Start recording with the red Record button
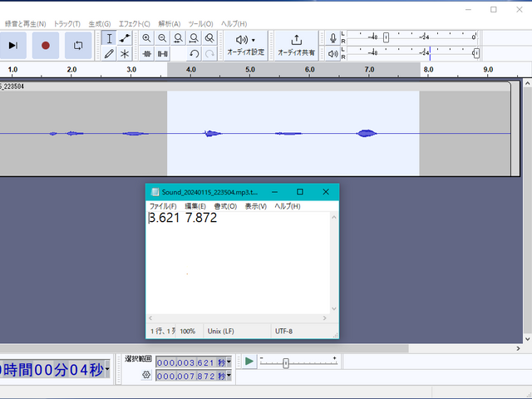Screen dimensions: 532x399 pos(46,45)
